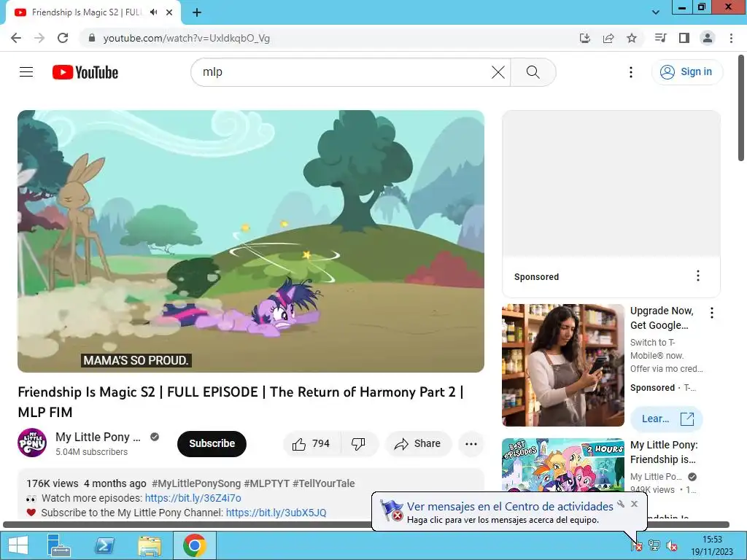This screenshot has width=747, height=560.
Task: Reload the YouTube page
Action: coord(63,38)
